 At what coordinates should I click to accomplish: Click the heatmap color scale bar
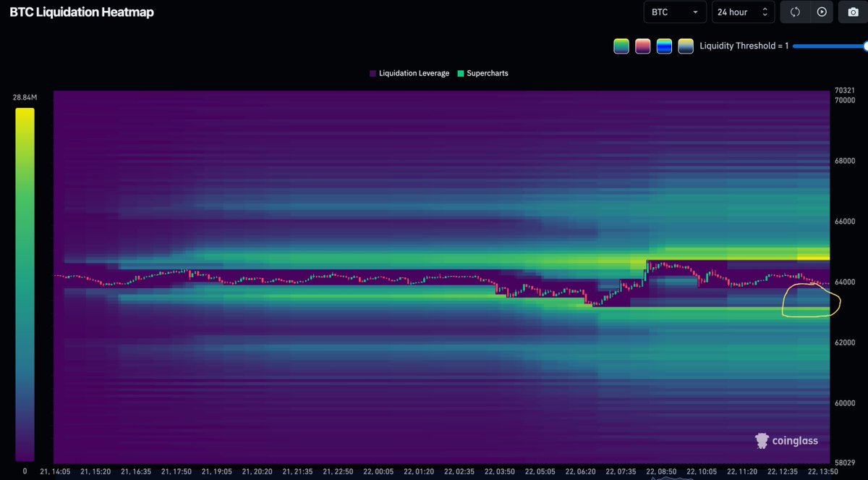pos(25,285)
